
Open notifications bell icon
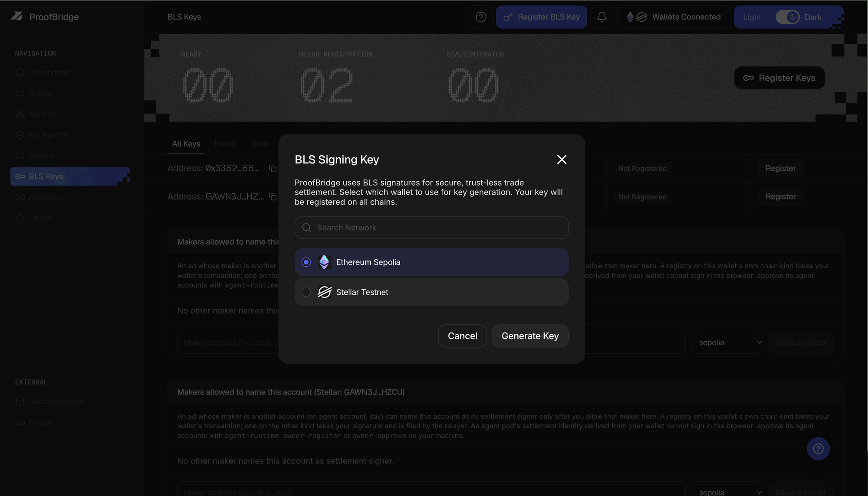(x=602, y=17)
